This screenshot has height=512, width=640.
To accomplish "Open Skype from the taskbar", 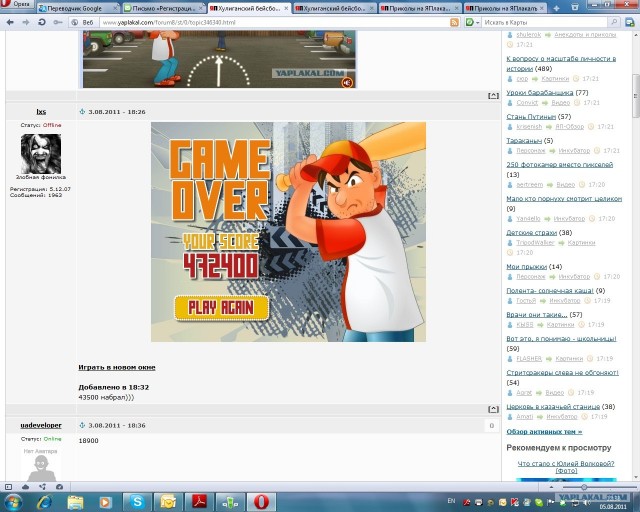I will (x=137, y=502).
